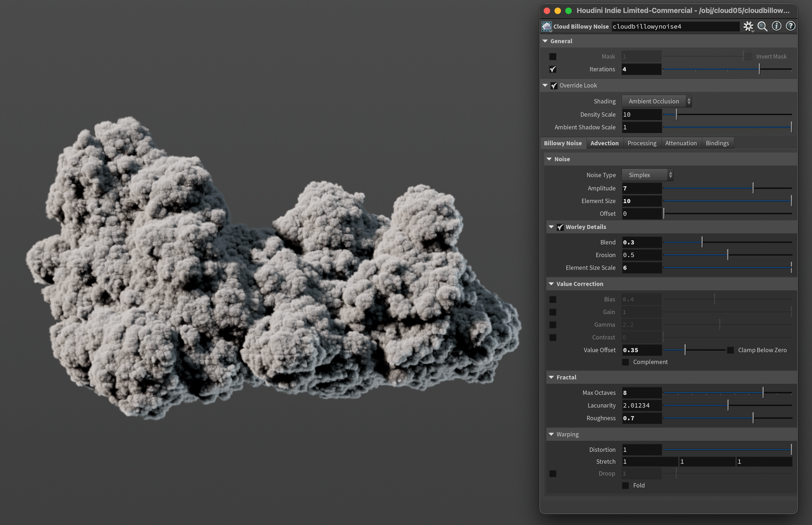812x525 pixels.
Task: Check the Clamp Below Zero option
Action: pyautogui.click(x=730, y=350)
